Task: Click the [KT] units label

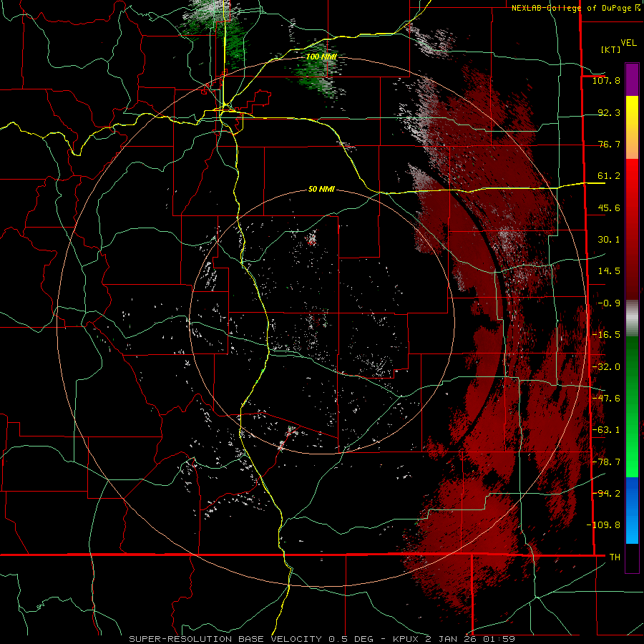Action: coord(610,49)
